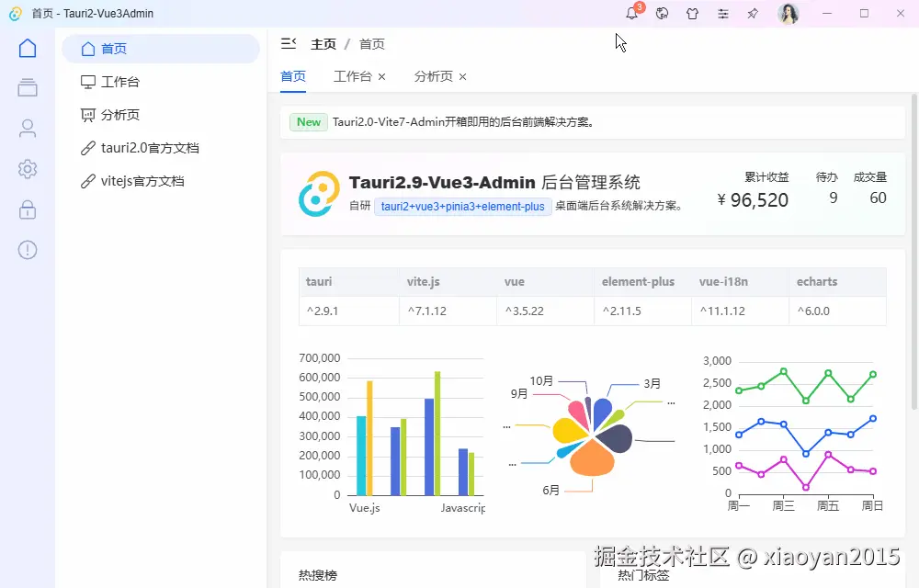Screen dimensions: 919x588
Task: Toggle the workbench icon in the left rail
Action: pyautogui.click(x=27, y=87)
